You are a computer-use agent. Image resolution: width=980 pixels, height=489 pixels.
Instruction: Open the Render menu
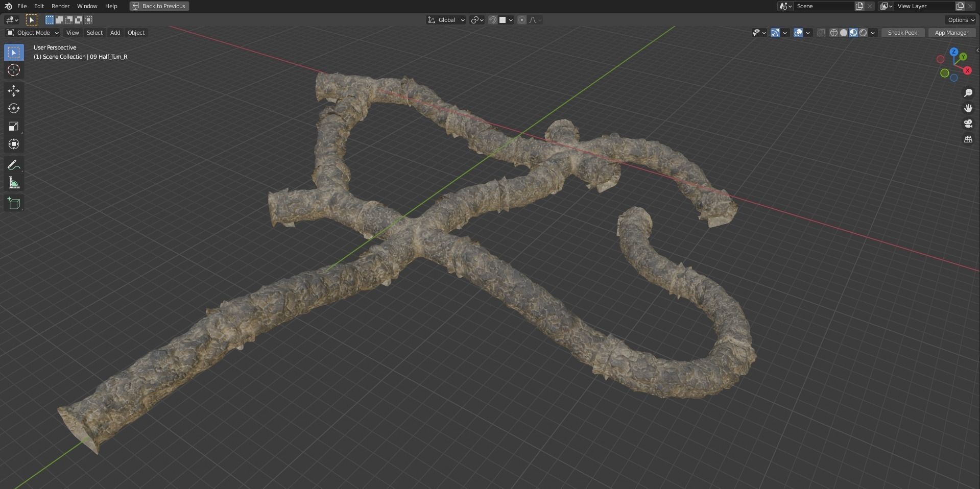point(60,6)
